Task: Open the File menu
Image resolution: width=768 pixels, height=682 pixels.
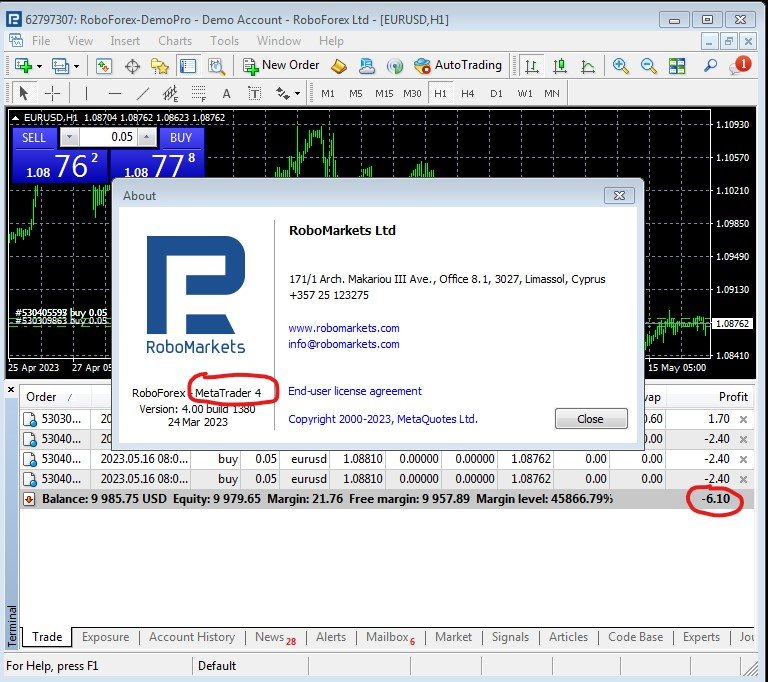Action: coord(41,41)
